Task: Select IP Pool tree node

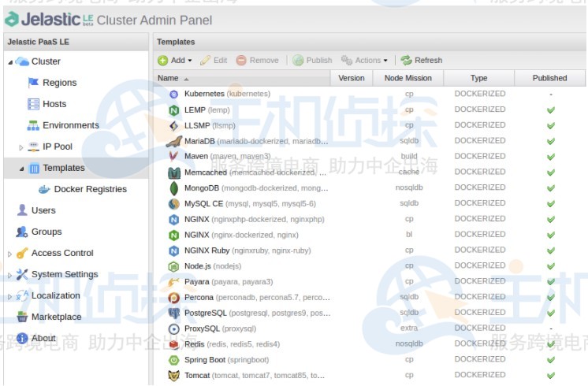Action: pyautogui.click(x=58, y=147)
